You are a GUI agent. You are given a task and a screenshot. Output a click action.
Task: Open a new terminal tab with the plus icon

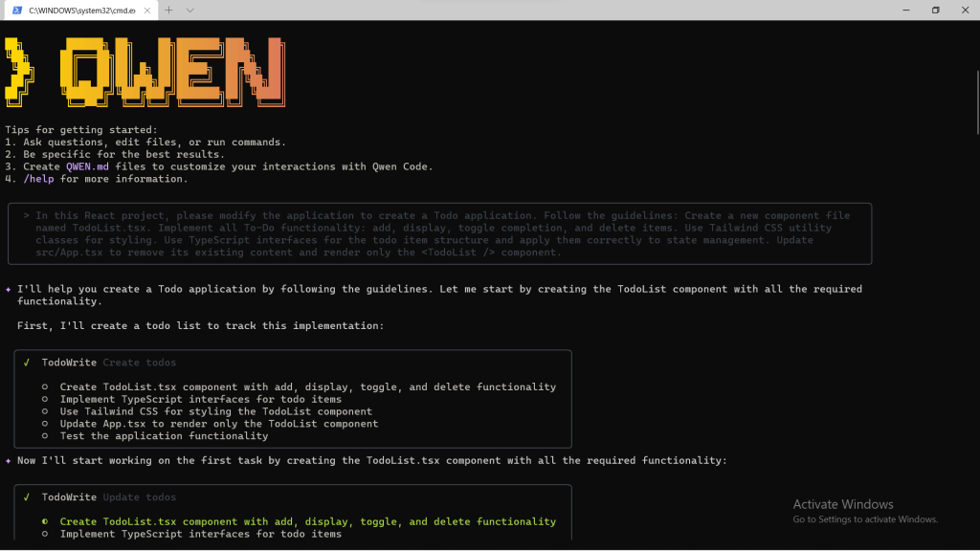point(168,10)
